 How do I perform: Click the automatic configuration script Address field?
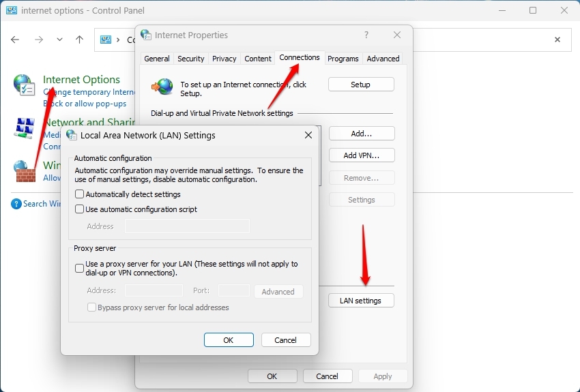(187, 226)
